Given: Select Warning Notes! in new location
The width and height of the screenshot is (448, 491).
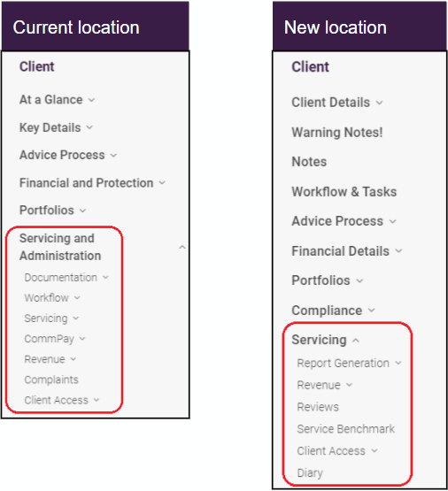Looking at the screenshot, I should pyautogui.click(x=337, y=132).
